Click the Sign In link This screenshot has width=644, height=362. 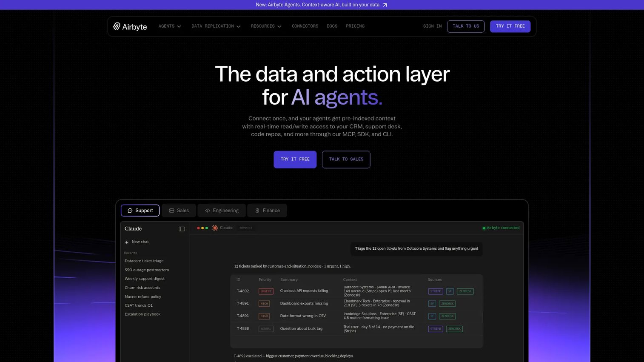click(433, 26)
